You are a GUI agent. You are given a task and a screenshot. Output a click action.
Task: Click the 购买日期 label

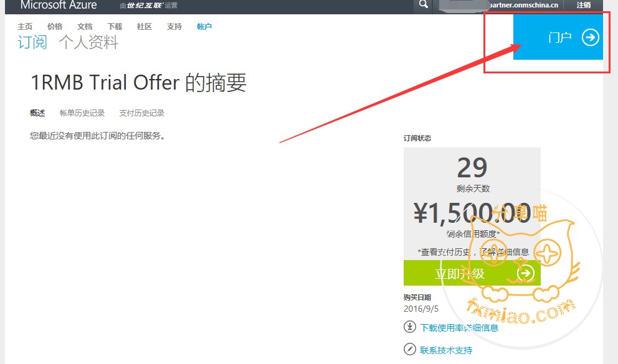tap(417, 297)
